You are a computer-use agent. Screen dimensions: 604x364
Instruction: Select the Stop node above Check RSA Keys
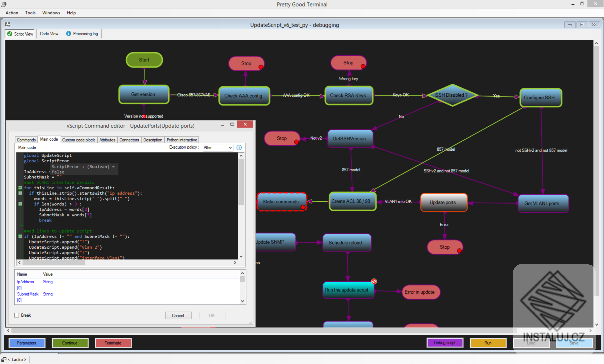tap(348, 63)
